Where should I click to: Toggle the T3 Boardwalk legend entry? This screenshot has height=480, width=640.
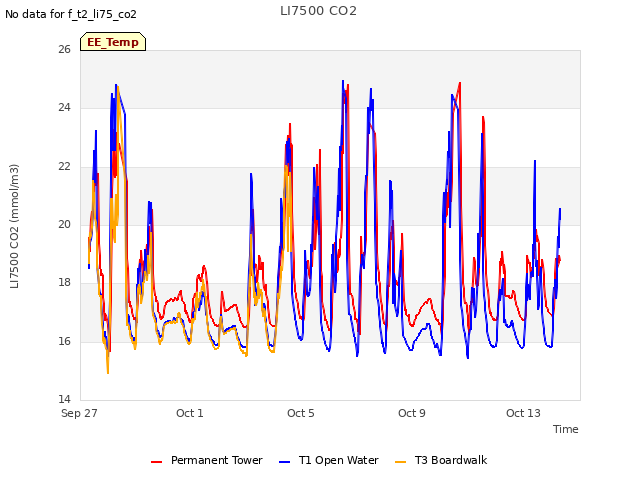tap(441, 460)
